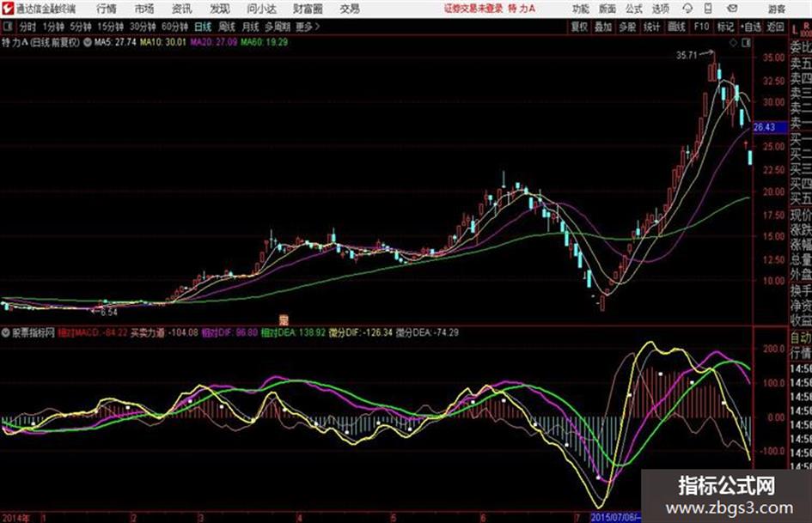The image size is (812, 523).
Task: Switch to the 60分钟 period tab
Action: click(x=175, y=27)
